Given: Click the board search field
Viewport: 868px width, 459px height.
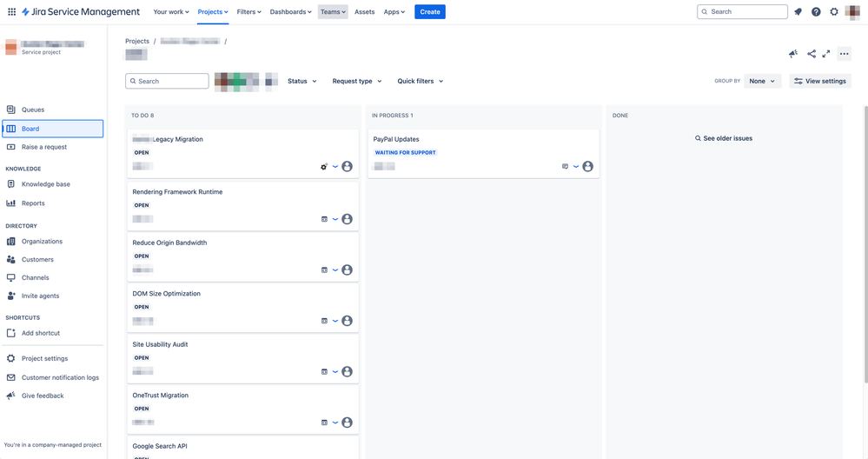Looking at the screenshot, I should click(x=167, y=81).
